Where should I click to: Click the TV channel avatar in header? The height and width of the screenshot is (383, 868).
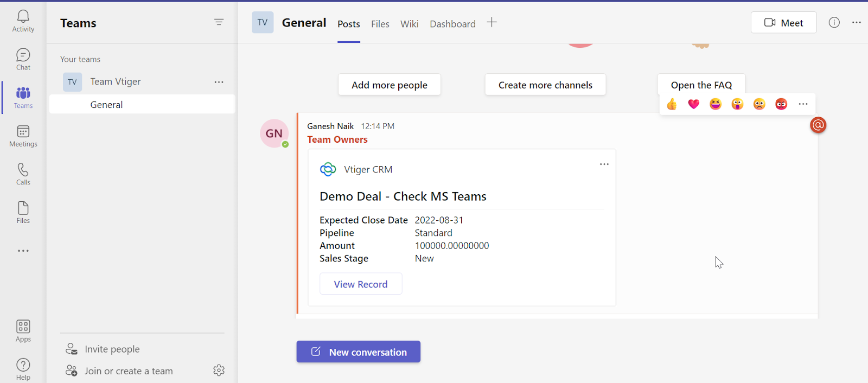click(263, 22)
